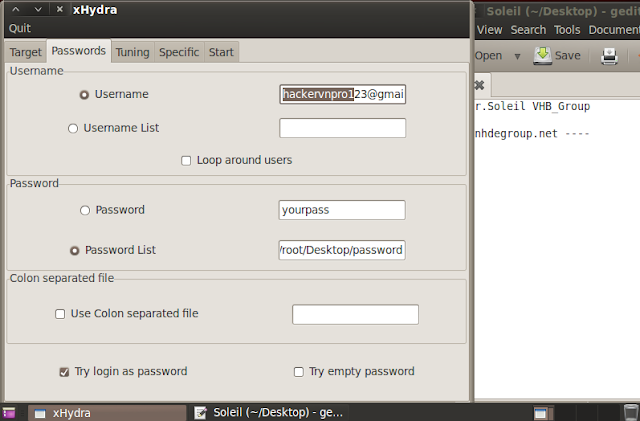Screen dimensions: 640x421
Task: Go to the Start tab
Action: (221, 52)
